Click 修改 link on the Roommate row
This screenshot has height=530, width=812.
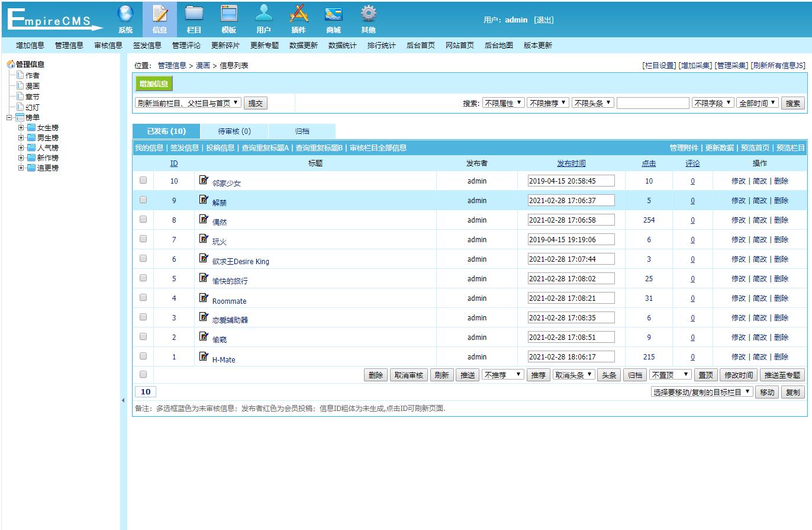point(738,298)
